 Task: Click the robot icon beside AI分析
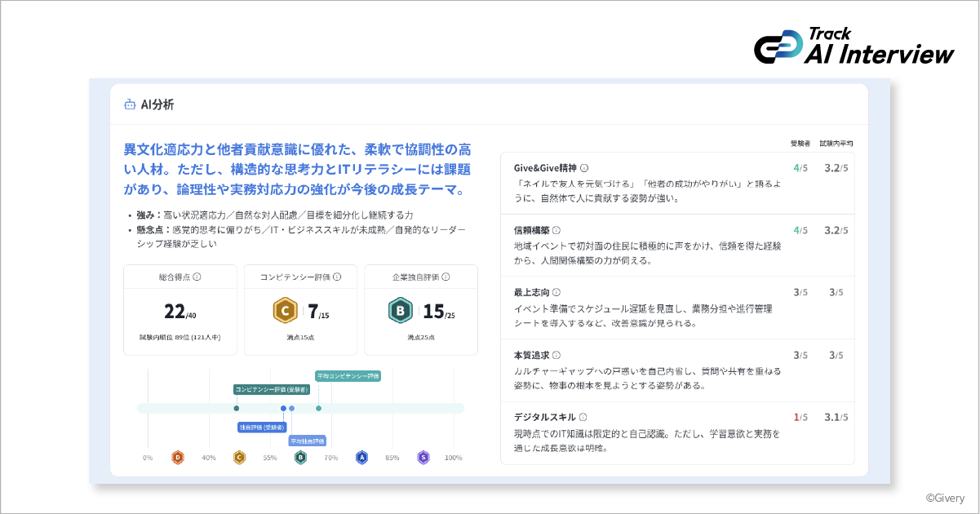coord(129,104)
